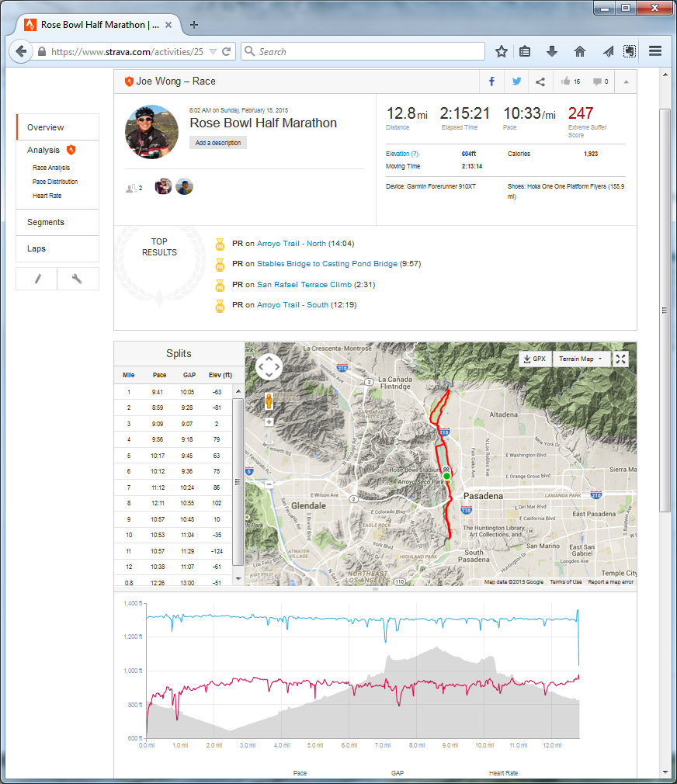677x784 pixels.
Task: Go to Heart Rate analysis
Action: (x=47, y=196)
